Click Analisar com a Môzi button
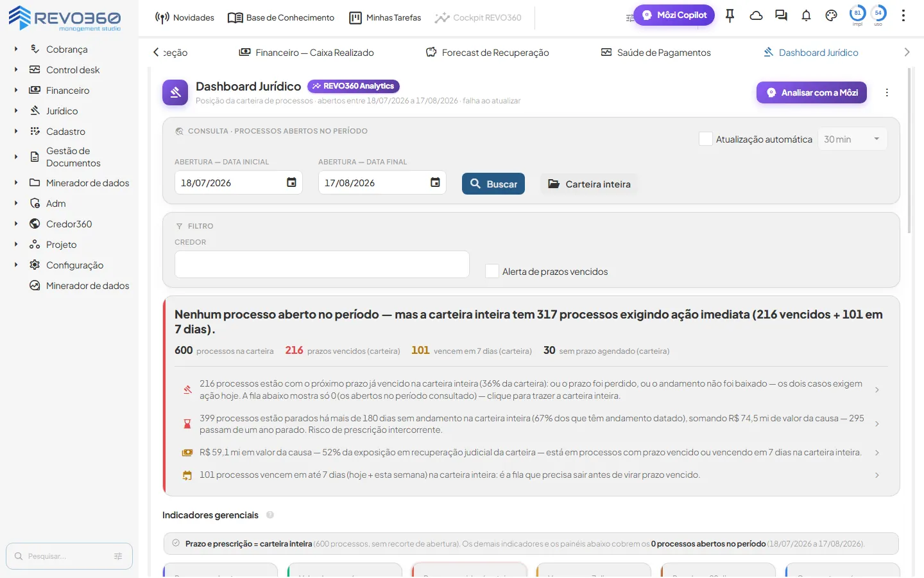 click(x=812, y=92)
